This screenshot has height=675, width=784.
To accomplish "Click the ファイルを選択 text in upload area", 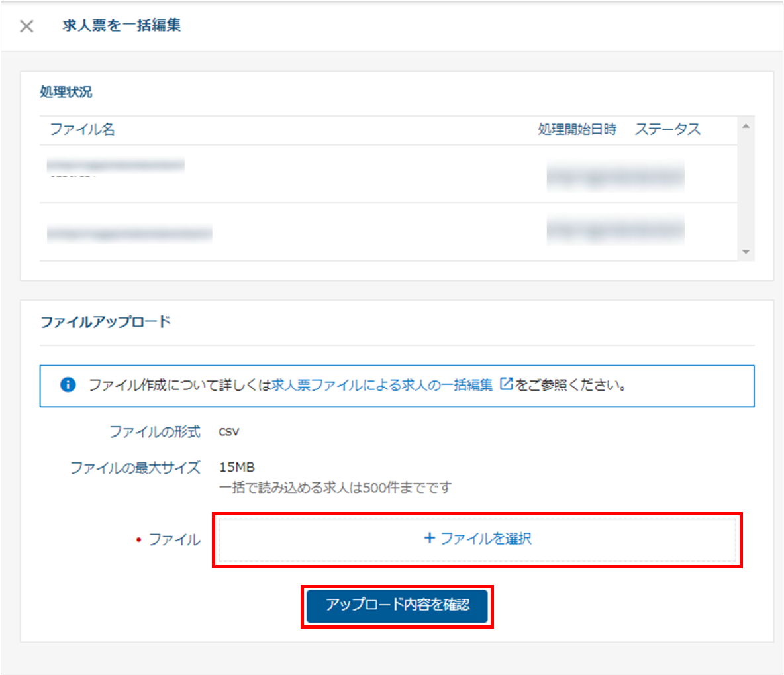I will [486, 539].
